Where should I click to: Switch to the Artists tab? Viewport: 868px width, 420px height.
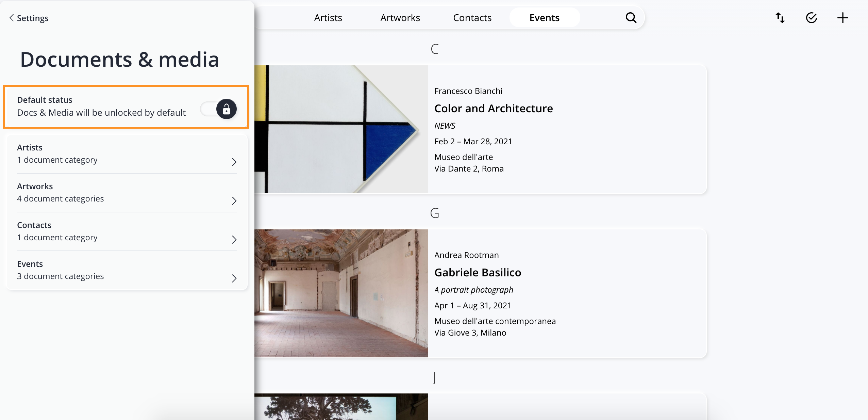328,18
